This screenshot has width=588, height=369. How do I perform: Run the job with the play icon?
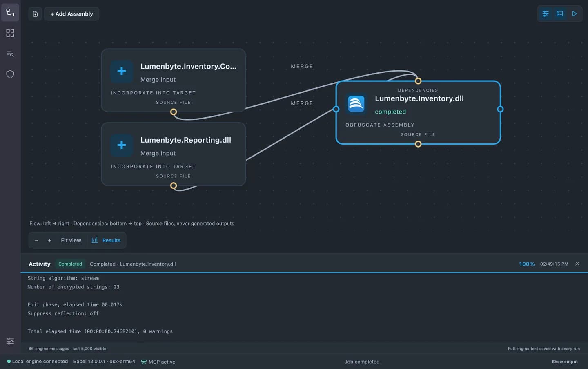(574, 14)
